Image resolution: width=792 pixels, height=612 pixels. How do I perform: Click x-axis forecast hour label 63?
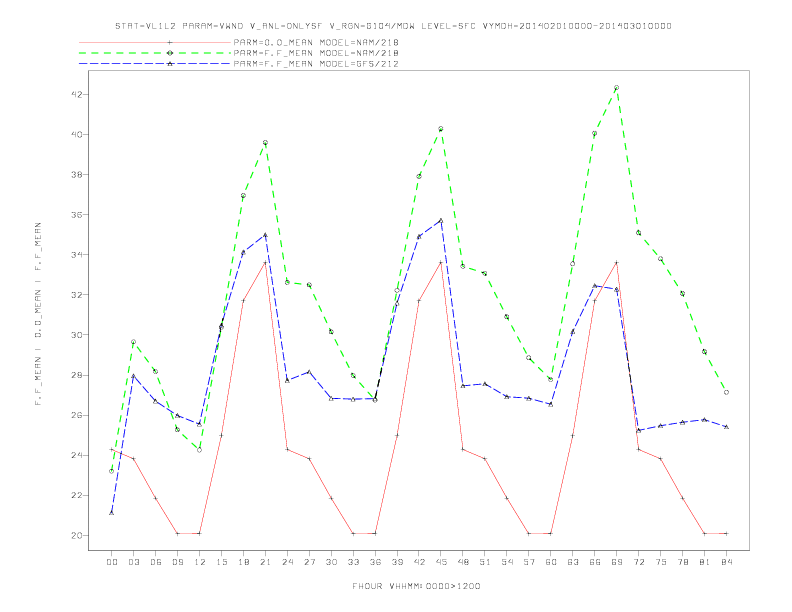point(573,562)
